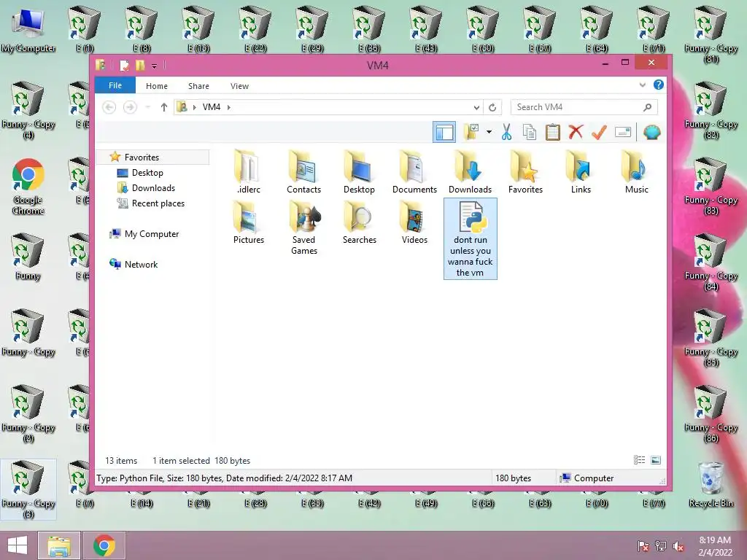Open the File ribbon tab
747x560 pixels.
pos(115,85)
